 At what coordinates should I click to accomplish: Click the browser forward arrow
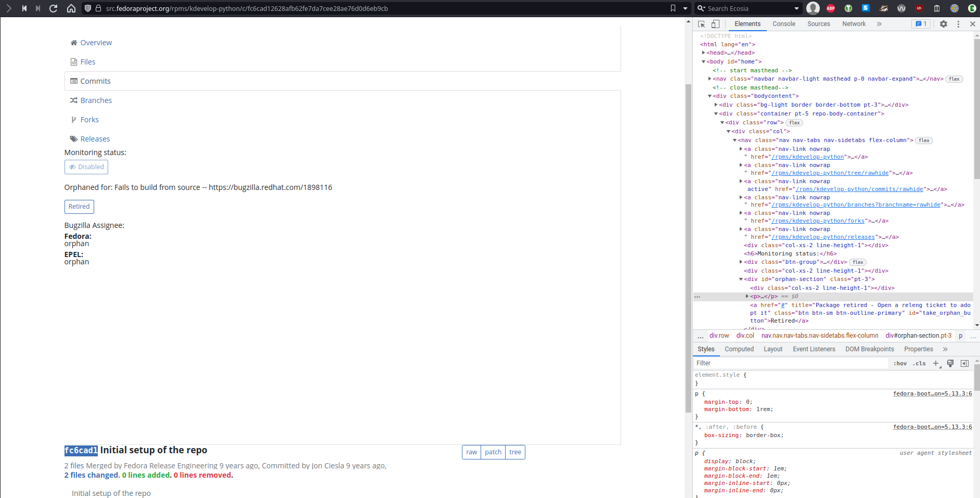click(9, 8)
